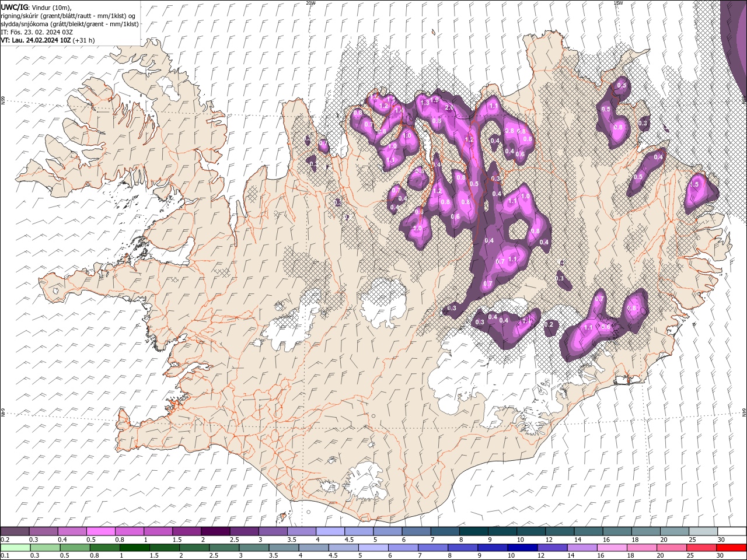Select the lower legend green swatch starting at 0.5

coord(75,548)
